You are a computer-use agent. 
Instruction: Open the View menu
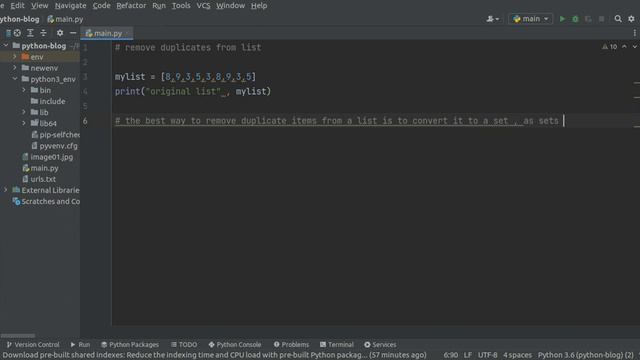tap(39, 6)
